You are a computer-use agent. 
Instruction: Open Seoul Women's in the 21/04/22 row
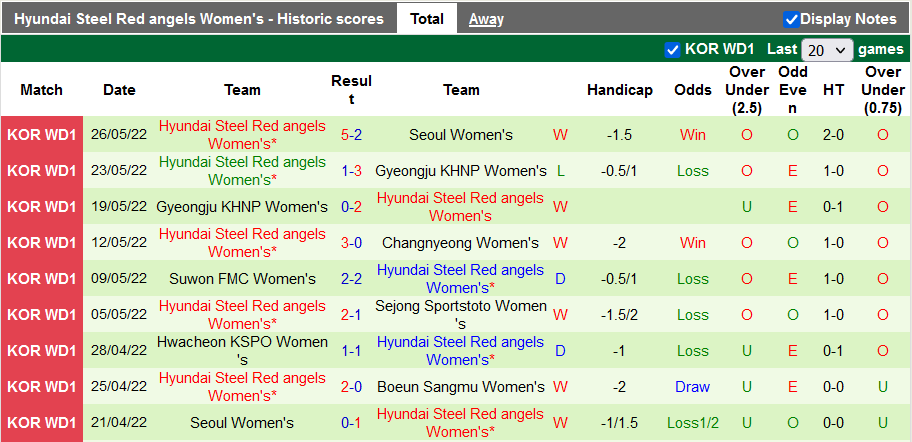pos(242,423)
